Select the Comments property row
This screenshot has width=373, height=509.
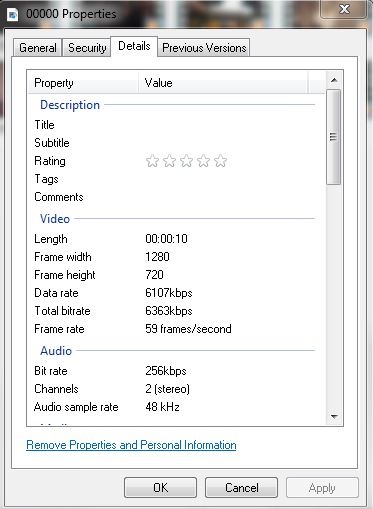pyautogui.click(x=175, y=197)
